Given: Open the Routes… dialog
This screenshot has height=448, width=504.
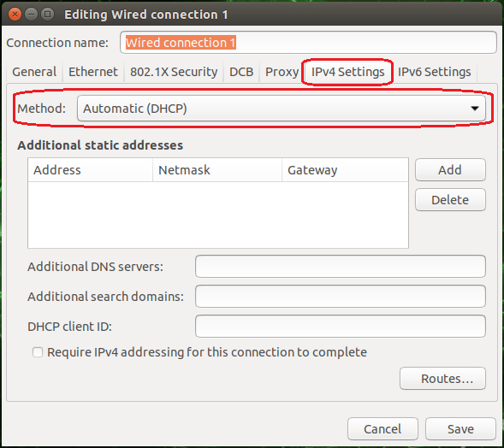Looking at the screenshot, I should coord(443,378).
